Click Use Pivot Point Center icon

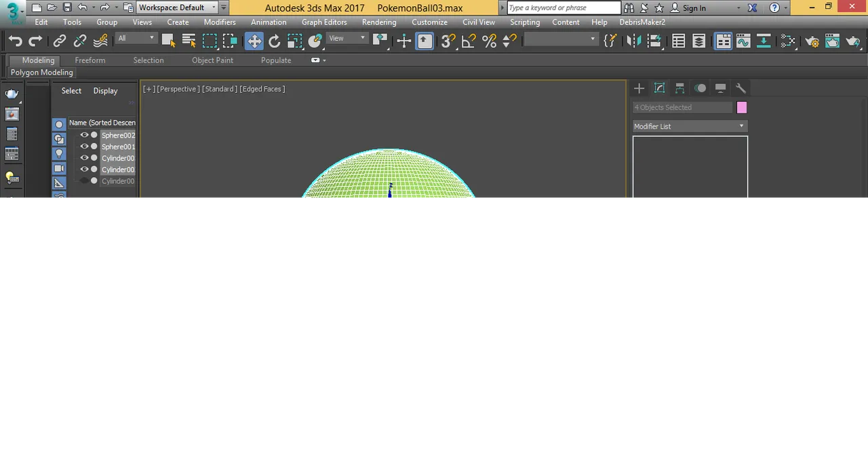click(380, 41)
